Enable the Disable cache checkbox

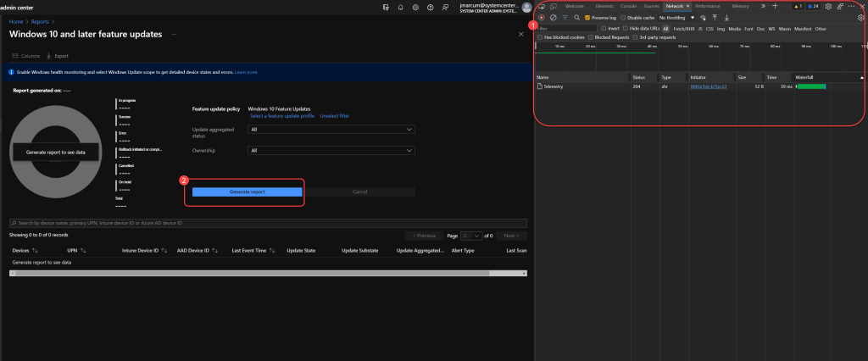[x=624, y=17]
